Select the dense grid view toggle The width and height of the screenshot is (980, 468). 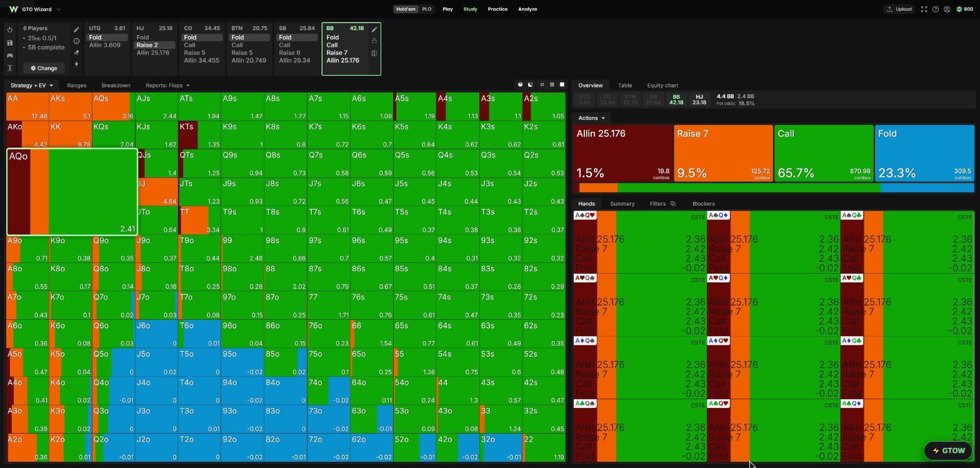point(552,85)
